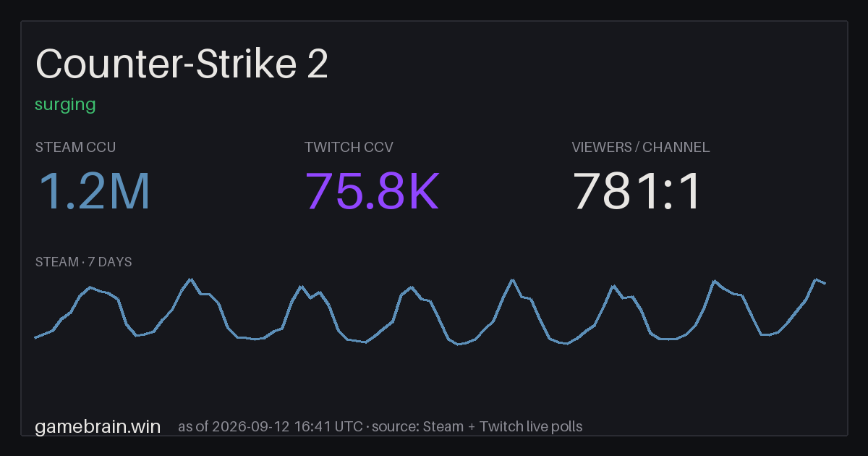
Task: Click the word CHANNEL in the viewers label
Action: 676,147
